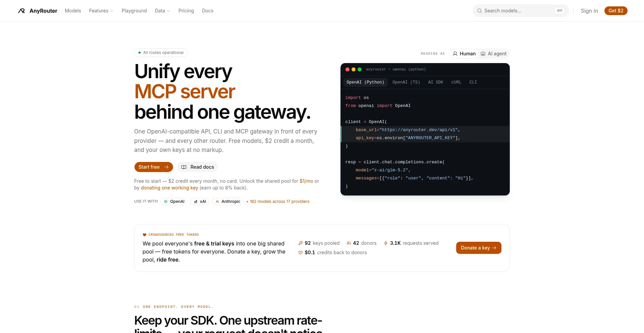The height and width of the screenshot is (333, 644).
Task: Switch reading mode to Human
Action: (x=464, y=54)
